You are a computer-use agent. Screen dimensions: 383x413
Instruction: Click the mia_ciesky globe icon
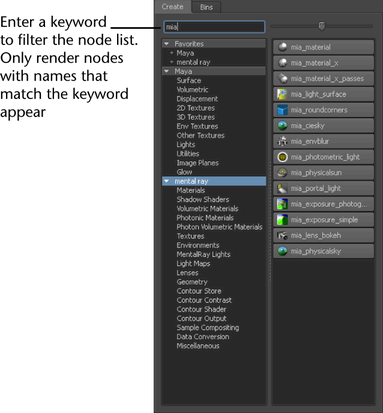point(282,126)
